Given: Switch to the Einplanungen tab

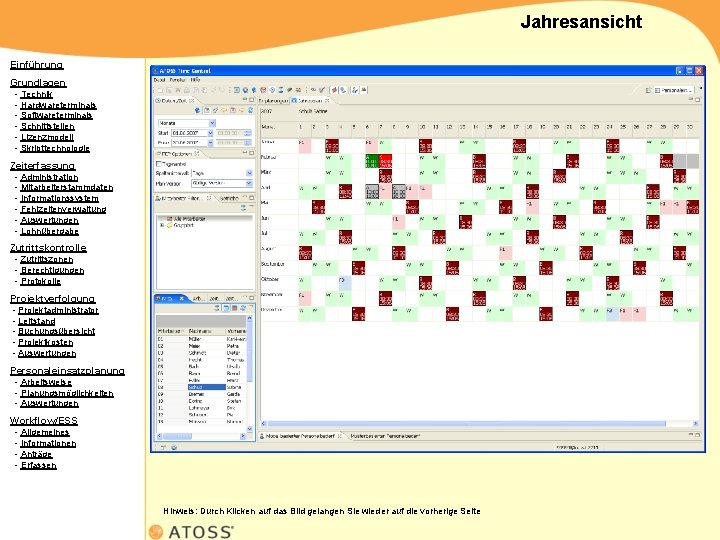Looking at the screenshot, I should pyautogui.click(x=273, y=101).
